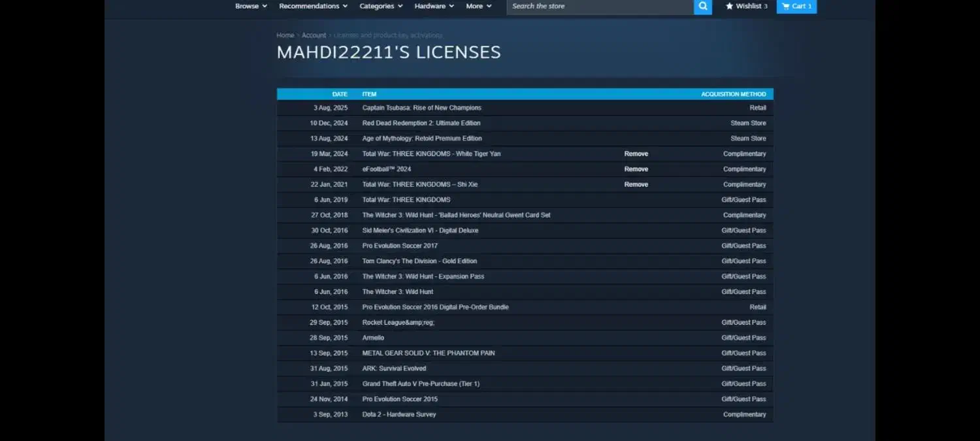The image size is (980, 441).
Task: Select Licenses and product key activations breadcrumb
Action: point(388,35)
